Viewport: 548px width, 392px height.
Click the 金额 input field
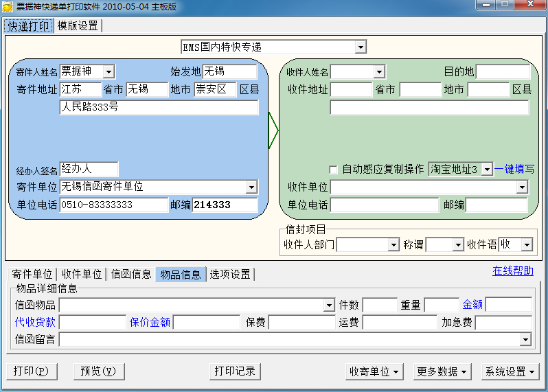pyautogui.click(x=509, y=305)
